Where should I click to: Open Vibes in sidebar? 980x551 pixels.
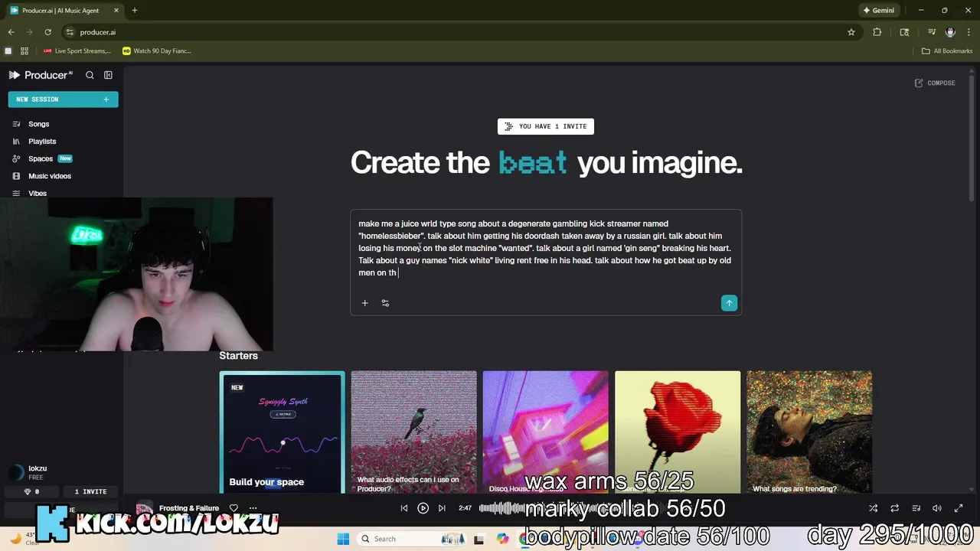point(38,194)
